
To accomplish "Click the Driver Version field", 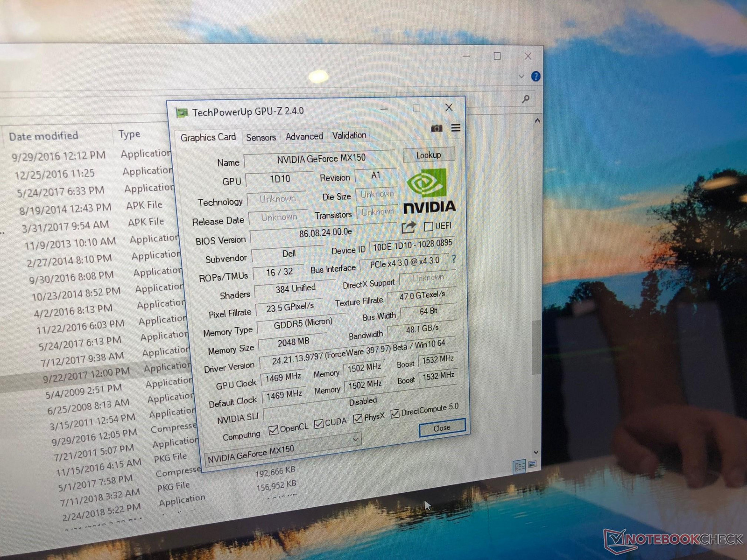I will click(358, 353).
